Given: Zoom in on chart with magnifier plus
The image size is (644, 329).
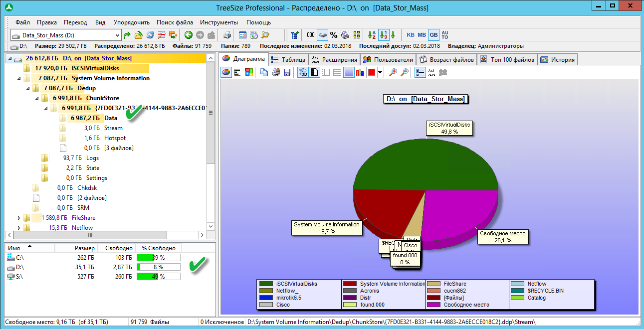Looking at the screenshot, I should click(x=393, y=72).
